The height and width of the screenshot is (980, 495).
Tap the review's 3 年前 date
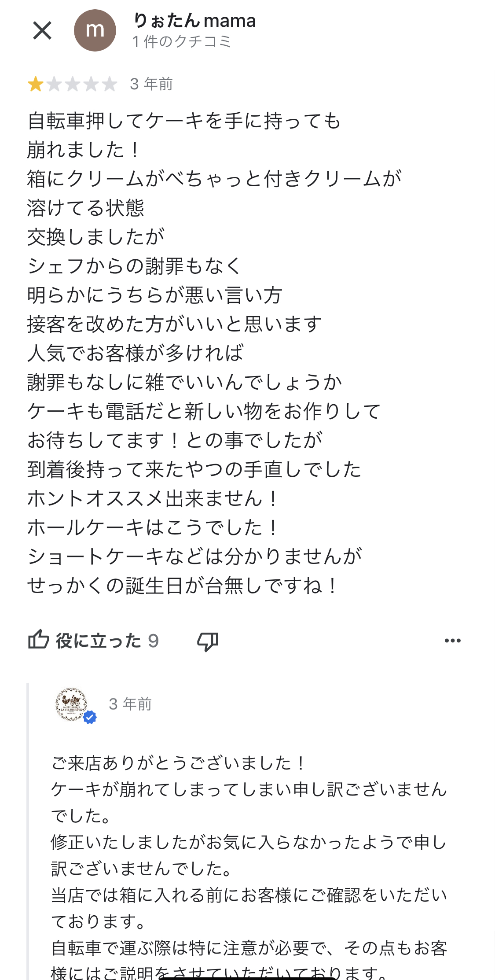coord(151,84)
